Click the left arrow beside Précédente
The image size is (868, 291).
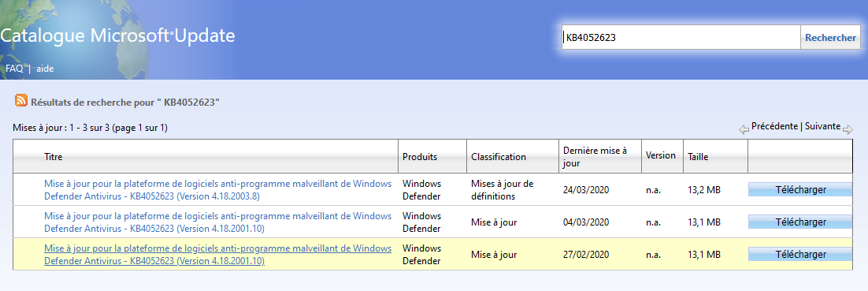point(744,129)
